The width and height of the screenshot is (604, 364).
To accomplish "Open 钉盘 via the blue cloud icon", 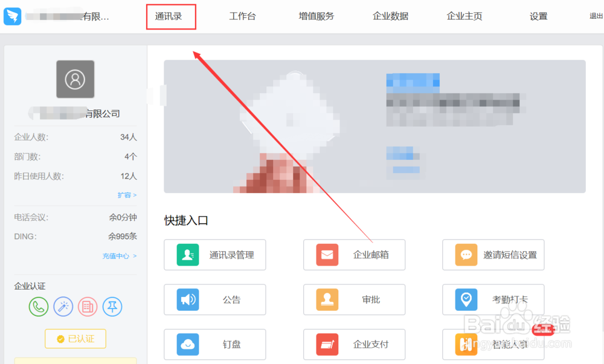I will pos(187,344).
